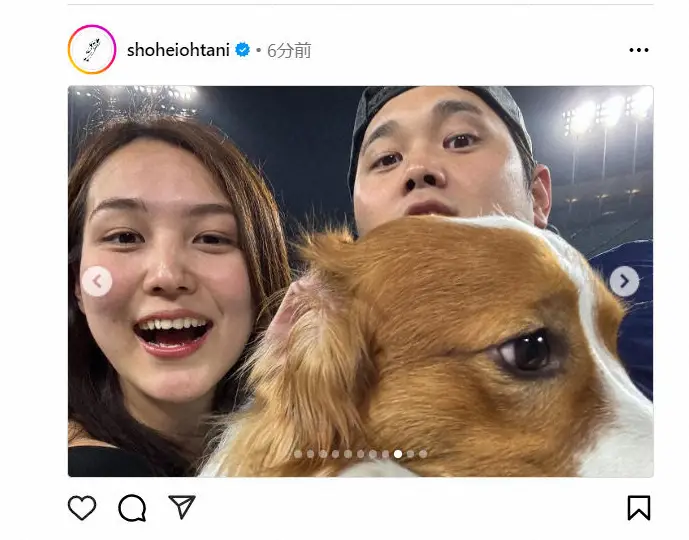Select the second carousel dot indicator
This screenshot has height=540, width=689.
311,454
